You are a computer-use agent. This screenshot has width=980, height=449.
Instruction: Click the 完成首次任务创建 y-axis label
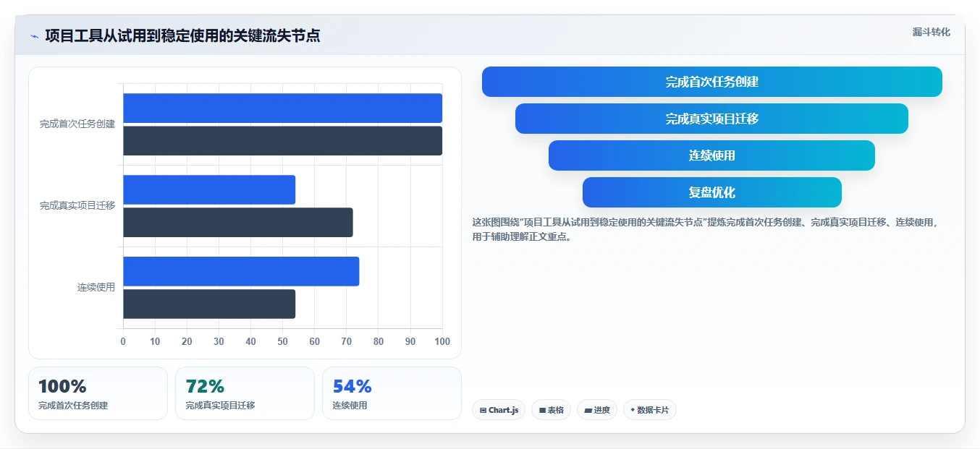coord(77,124)
